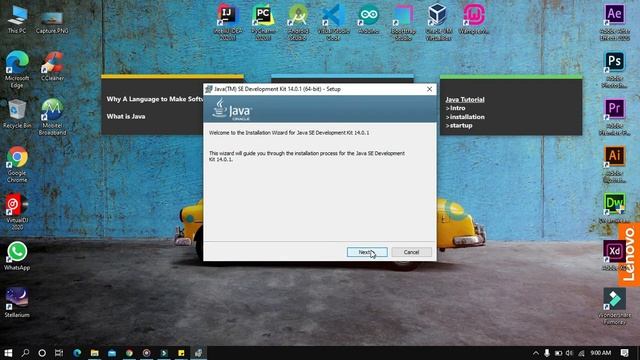Click '>installation' in Java Tutorial note

[x=465, y=117]
